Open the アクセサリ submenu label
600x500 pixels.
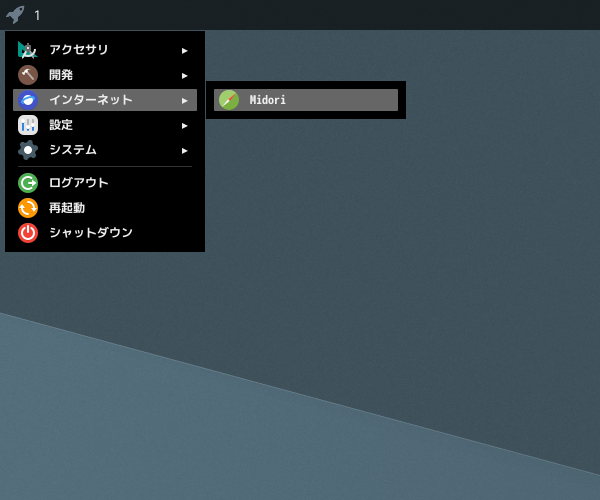click(79, 50)
